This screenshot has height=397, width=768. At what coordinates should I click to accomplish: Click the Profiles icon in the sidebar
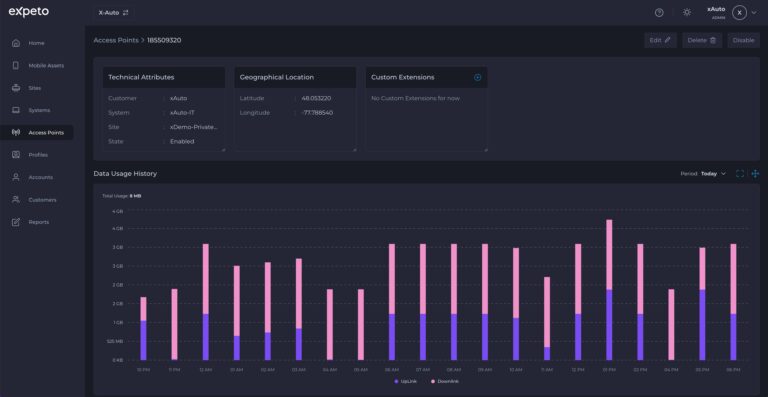pyautogui.click(x=16, y=155)
